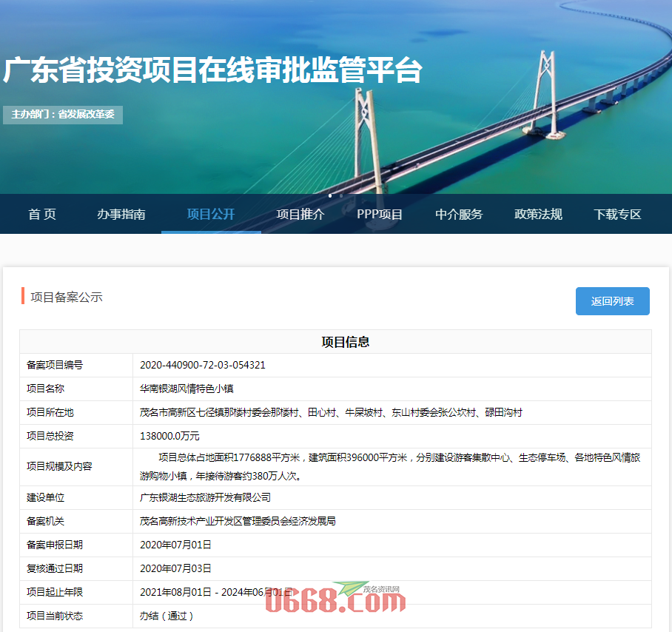Open the 项目推介 navigation item
The height and width of the screenshot is (632, 672).
tap(300, 215)
